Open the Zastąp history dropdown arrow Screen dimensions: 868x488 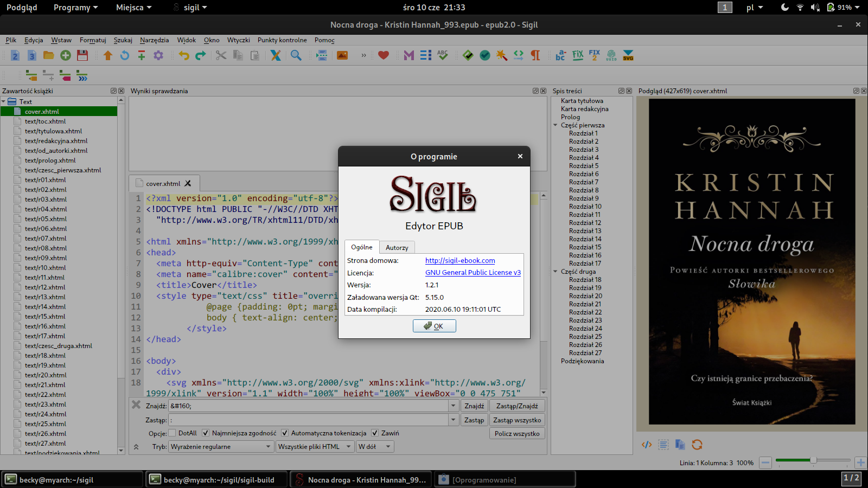(454, 420)
